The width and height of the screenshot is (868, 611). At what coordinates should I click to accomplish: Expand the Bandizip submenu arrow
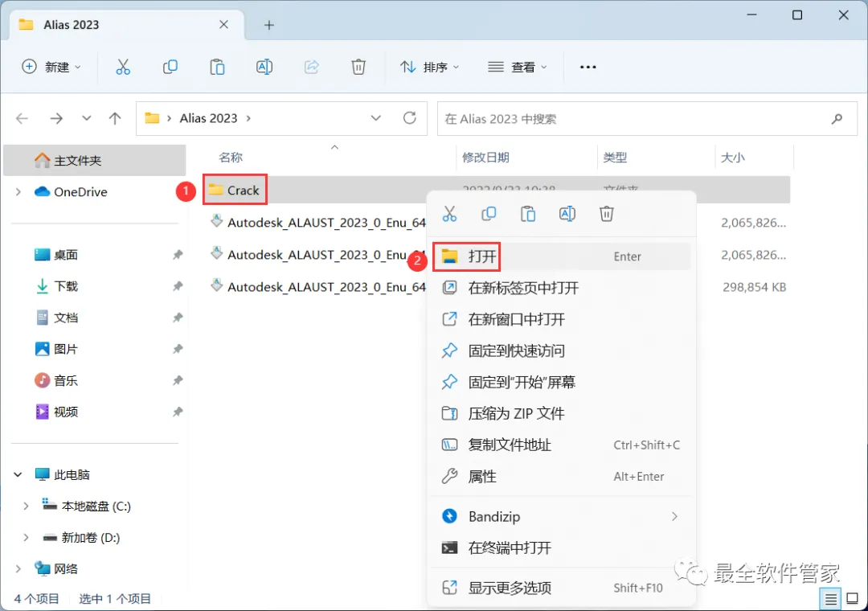pos(674,516)
